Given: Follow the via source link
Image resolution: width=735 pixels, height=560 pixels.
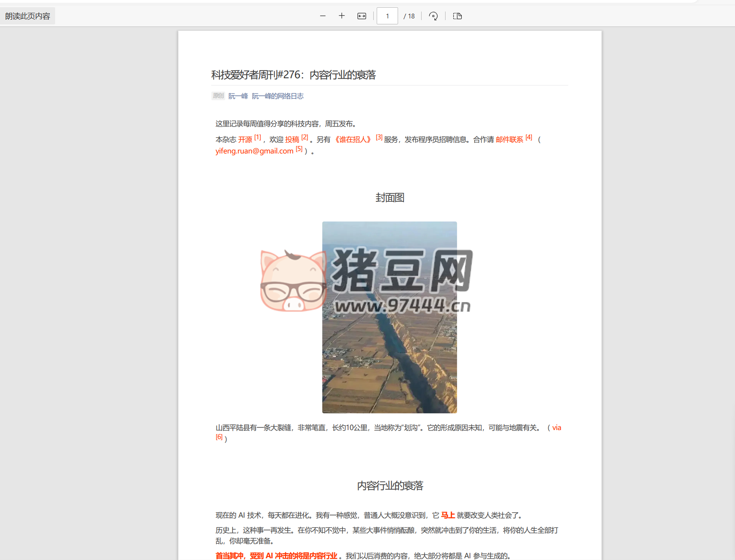Looking at the screenshot, I should (x=556, y=427).
